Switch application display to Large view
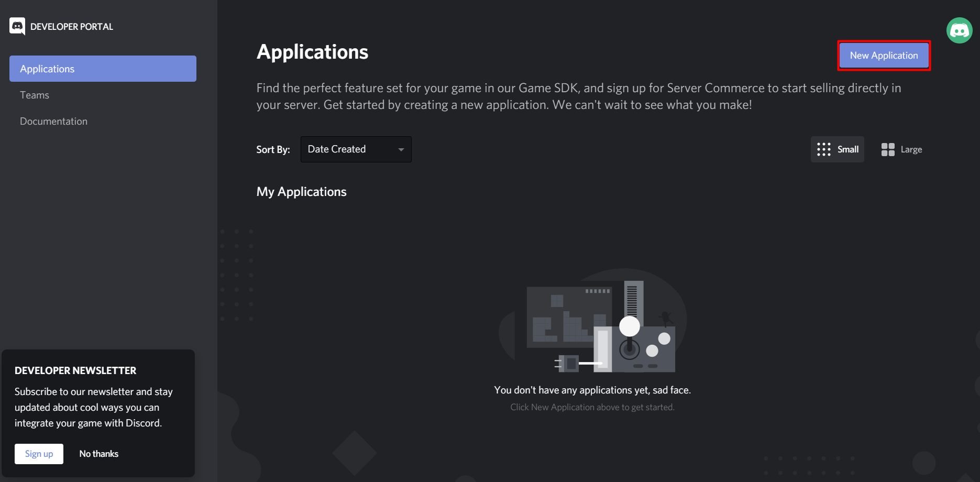The height and width of the screenshot is (482, 980). pyautogui.click(x=901, y=149)
